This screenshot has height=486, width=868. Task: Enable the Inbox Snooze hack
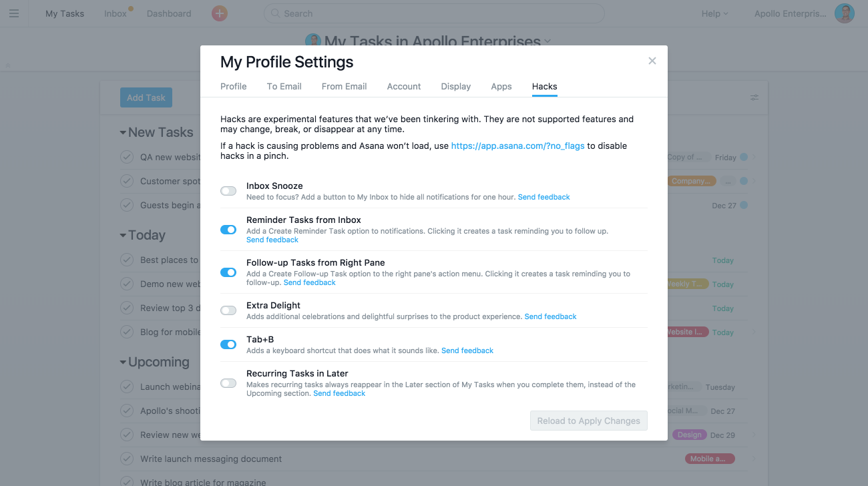coord(228,191)
